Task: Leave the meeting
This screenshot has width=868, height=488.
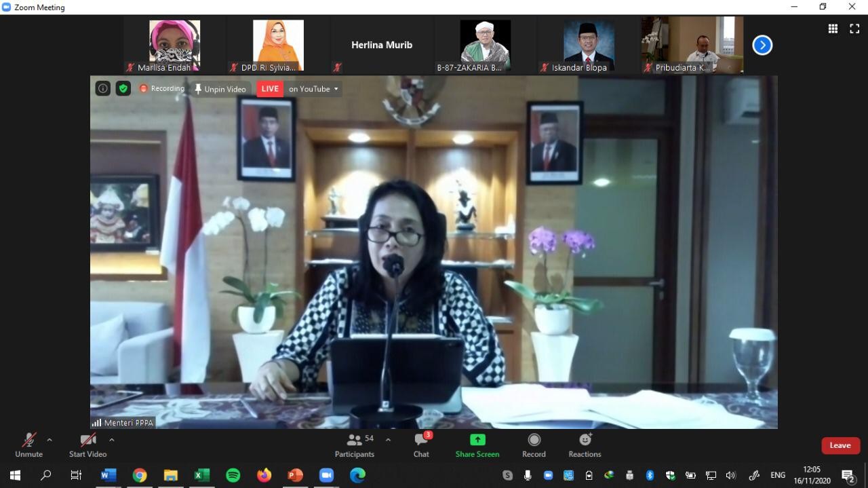Action: (840, 445)
